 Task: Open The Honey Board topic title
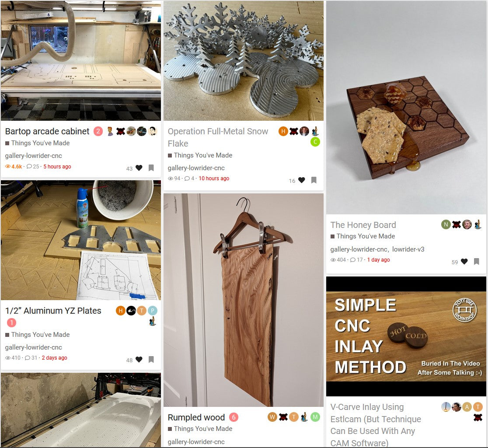tap(363, 225)
